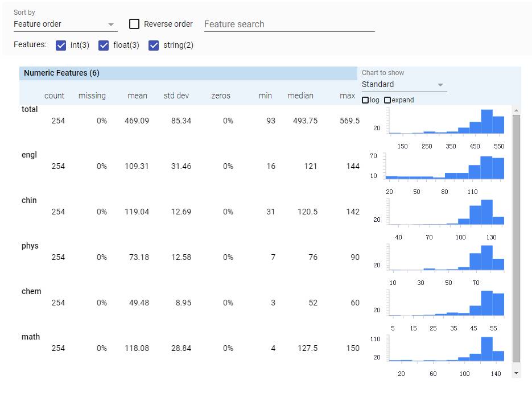Click the std dev column header
This screenshot has height=397, width=532.
click(176, 96)
